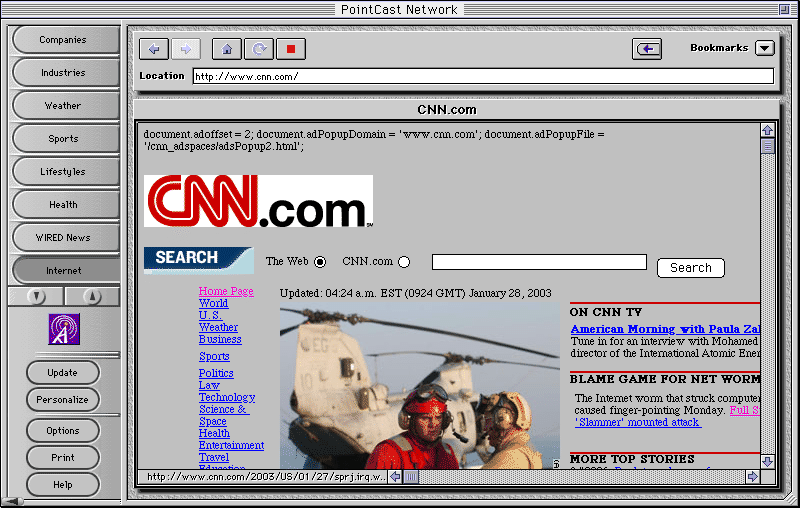Open the Politics section link
Screen dimensions: 800x508
tap(216, 373)
